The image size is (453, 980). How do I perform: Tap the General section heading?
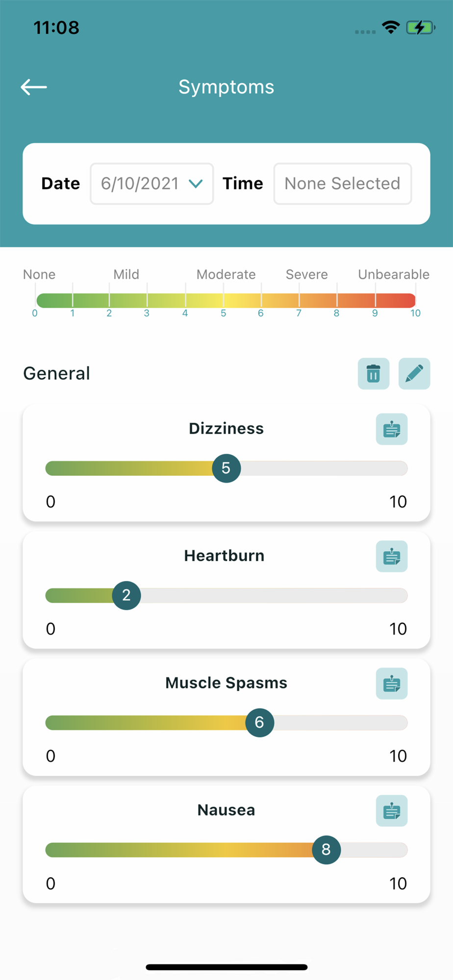pyautogui.click(x=57, y=373)
